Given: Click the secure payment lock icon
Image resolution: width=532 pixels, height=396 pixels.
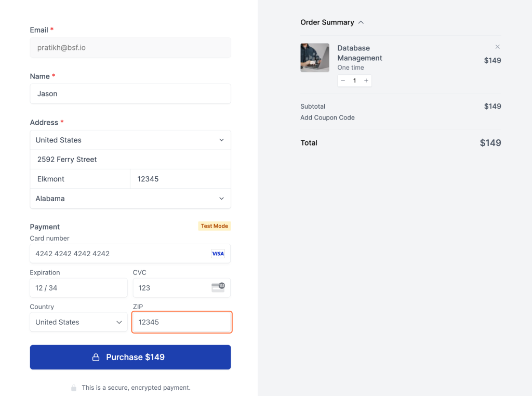Looking at the screenshot, I should (74, 388).
